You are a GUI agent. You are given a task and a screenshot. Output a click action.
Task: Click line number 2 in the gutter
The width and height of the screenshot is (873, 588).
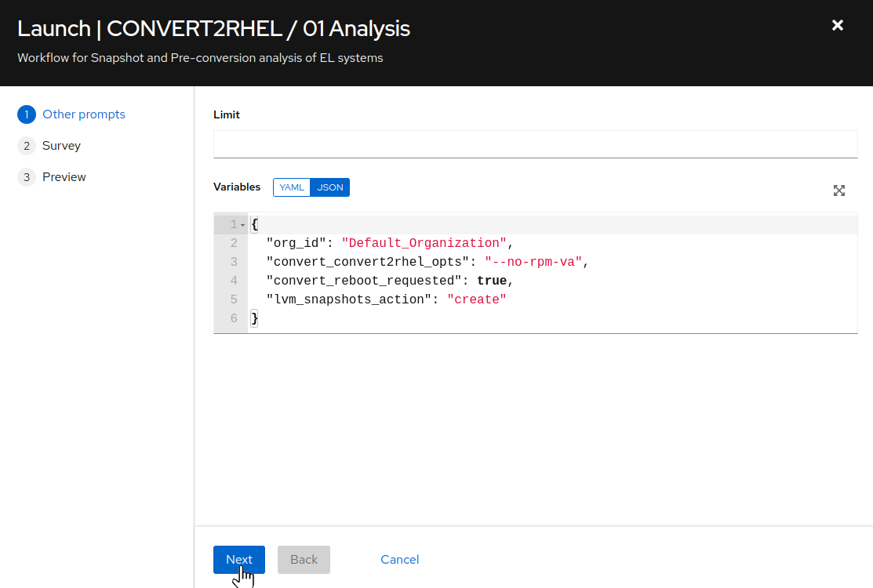234,243
